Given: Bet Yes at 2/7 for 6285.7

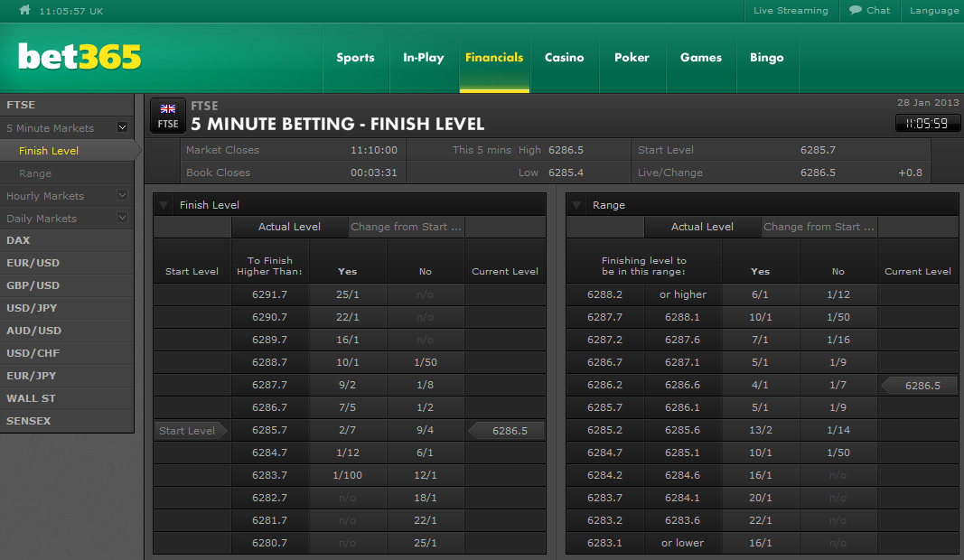Looking at the screenshot, I should coord(347,430).
